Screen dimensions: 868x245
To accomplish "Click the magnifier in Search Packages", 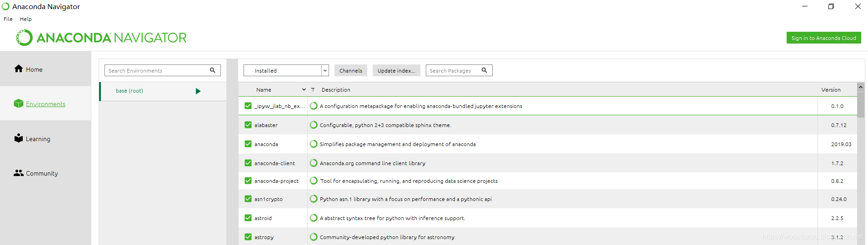I will [x=484, y=70].
